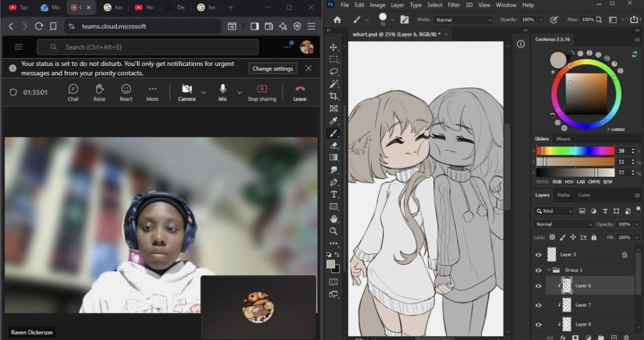Leave the Teams meeting
The width and height of the screenshot is (644, 340).
point(300,92)
